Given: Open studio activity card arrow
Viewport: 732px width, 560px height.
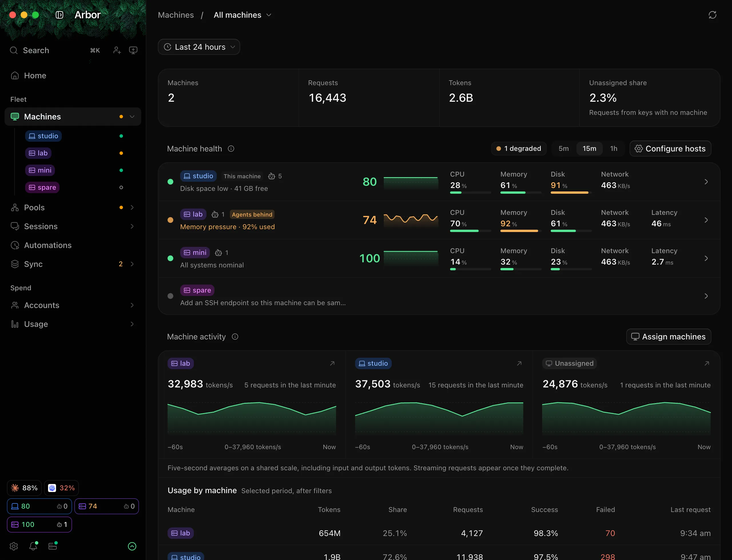Looking at the screenshot, I should 519,363.
